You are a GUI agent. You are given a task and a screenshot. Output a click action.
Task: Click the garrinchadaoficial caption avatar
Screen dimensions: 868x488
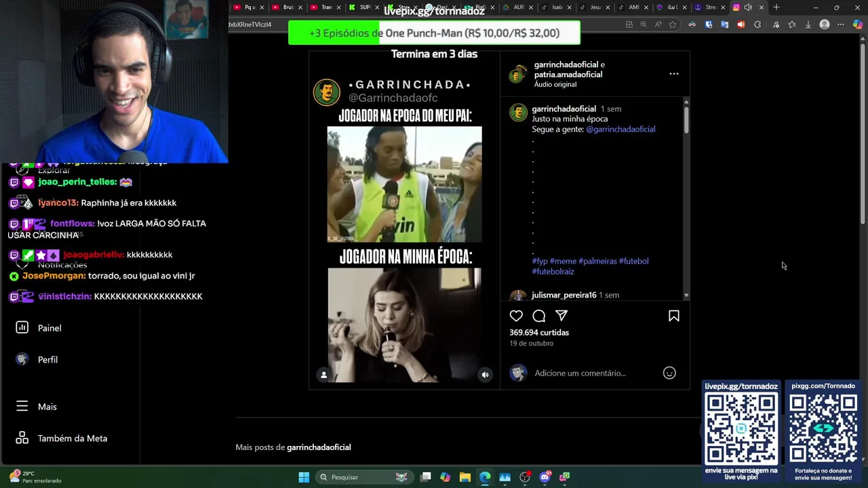pos(518,112)
